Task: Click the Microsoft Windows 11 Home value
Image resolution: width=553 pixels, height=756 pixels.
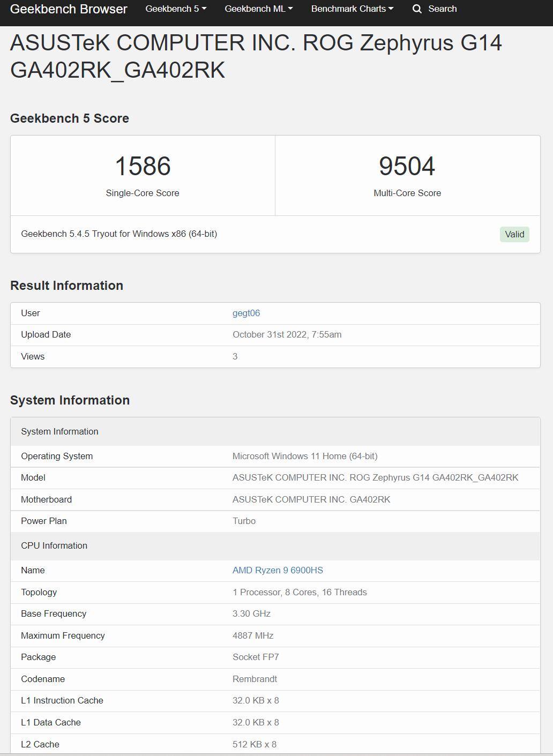Action: 305,456
